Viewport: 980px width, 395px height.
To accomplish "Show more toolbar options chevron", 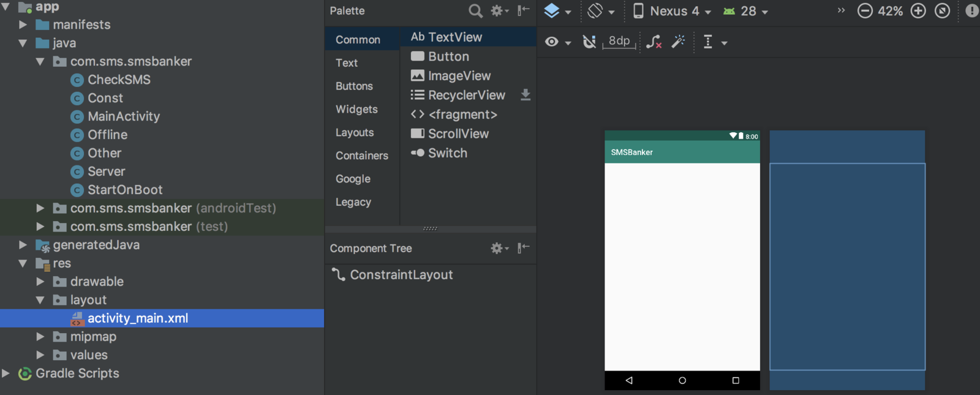I will click(841, 10).
